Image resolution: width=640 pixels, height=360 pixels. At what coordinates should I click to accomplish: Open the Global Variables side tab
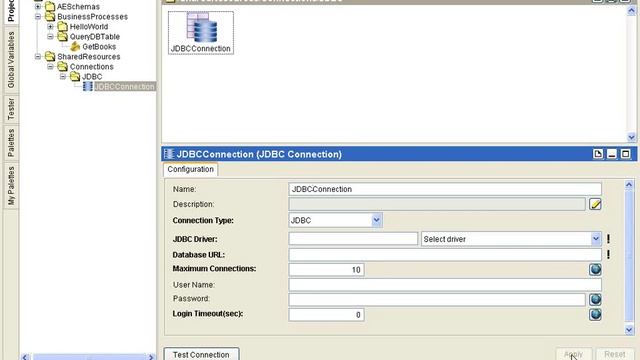click(x=11, y=60)
